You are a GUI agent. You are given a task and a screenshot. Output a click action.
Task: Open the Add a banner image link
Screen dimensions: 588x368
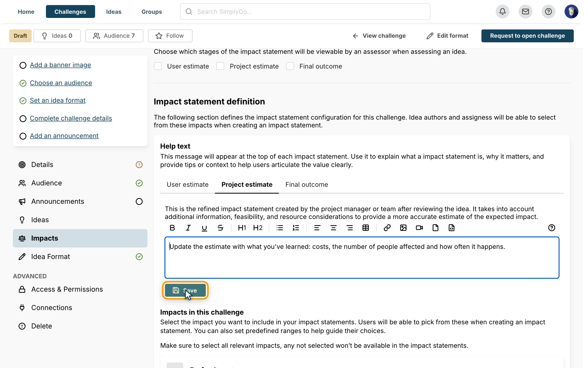coord(60,65)
